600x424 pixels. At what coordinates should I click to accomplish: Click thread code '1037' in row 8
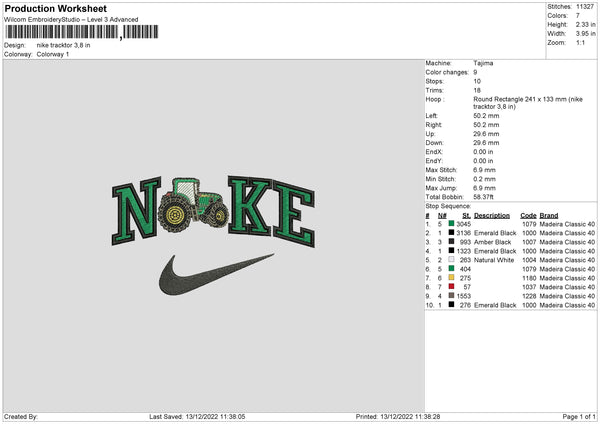[x=529, y=287]
